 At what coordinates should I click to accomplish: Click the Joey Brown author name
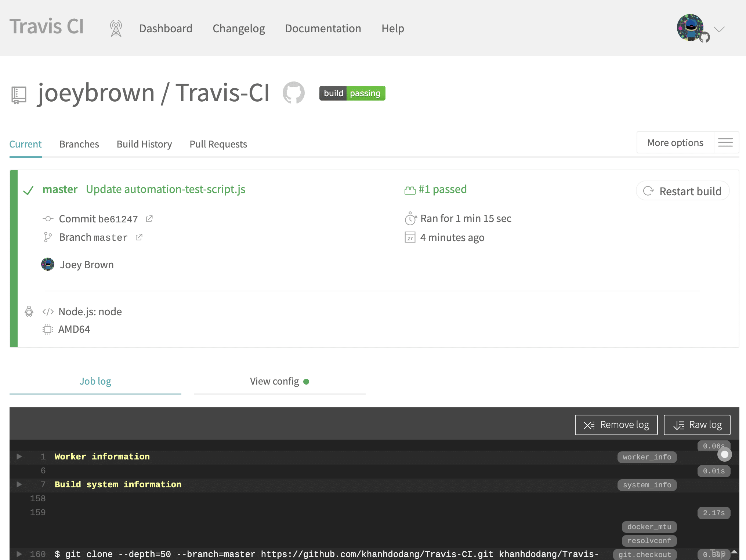coord(87,265)
